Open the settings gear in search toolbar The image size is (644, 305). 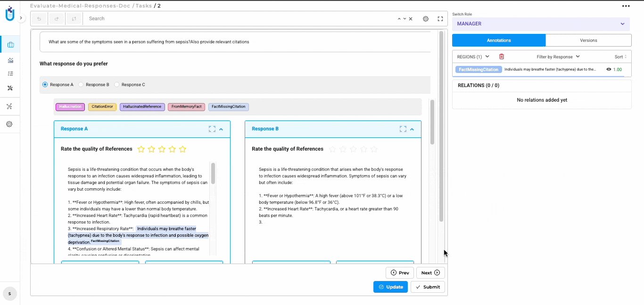tap(426, 19)
